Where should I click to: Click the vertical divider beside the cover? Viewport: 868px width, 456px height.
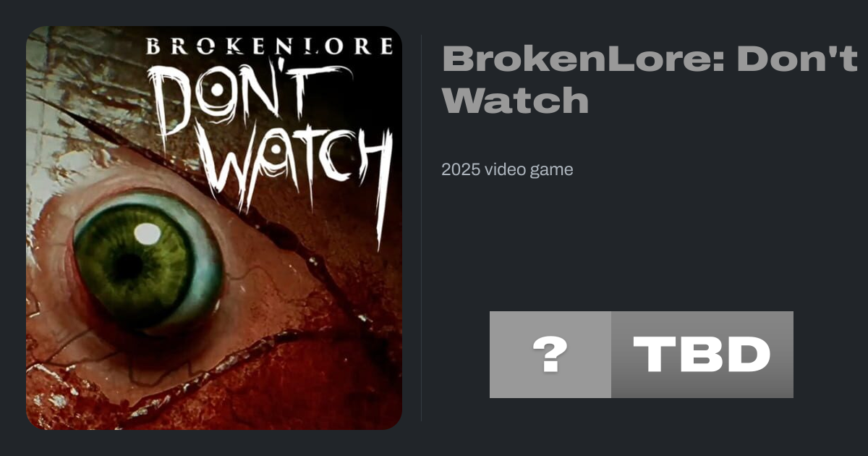(421, 228)
